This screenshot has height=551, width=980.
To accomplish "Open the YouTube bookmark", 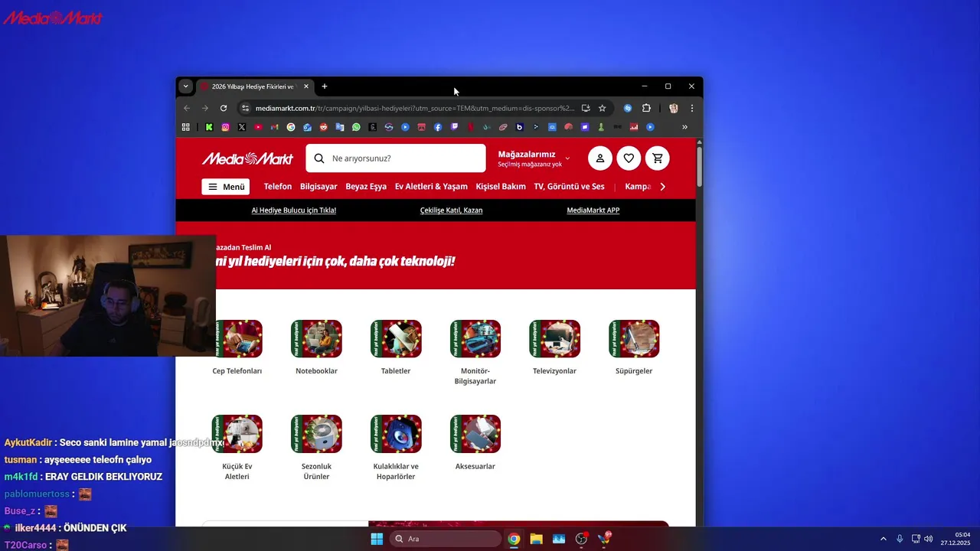I will click(258, 127).
